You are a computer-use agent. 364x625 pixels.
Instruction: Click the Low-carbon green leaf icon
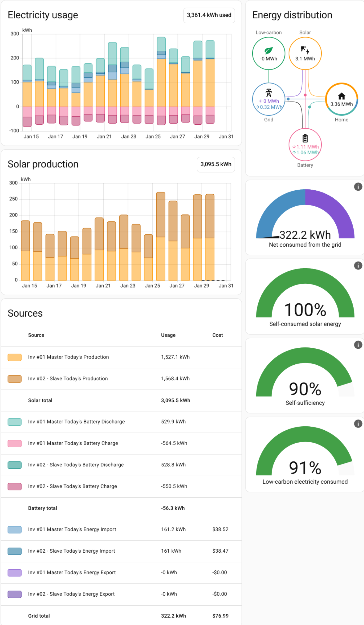[268, 50]
